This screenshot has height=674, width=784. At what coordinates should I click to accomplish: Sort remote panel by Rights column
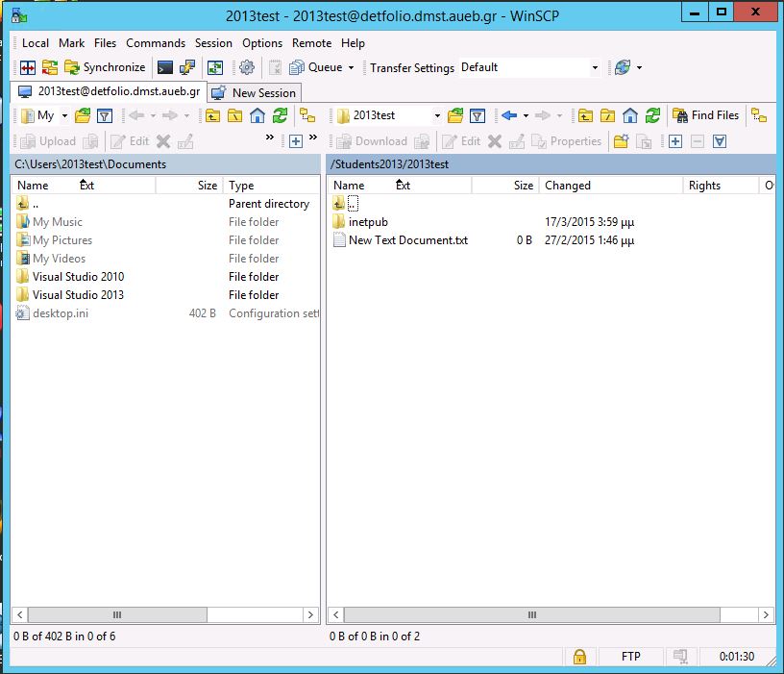(721, 186)
